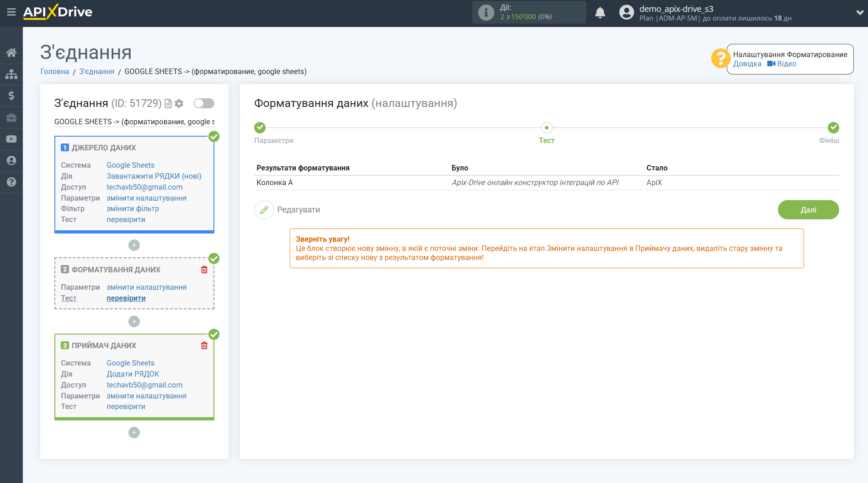The width and height of the screenshot is (868, 483).
Task: Open the billing dollar sidebar icon
Action: [x=11, y=96]
